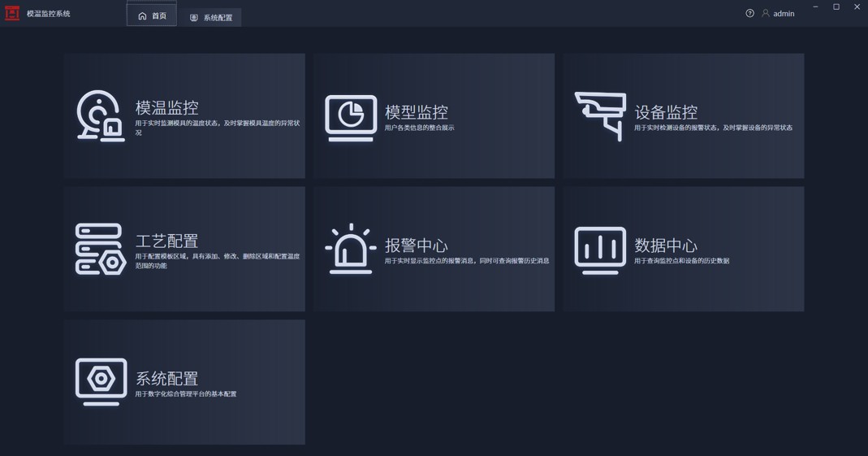The height and width of the screenshot is (456, 868).
Task: Click the admin username label
Action: [784, 14]
